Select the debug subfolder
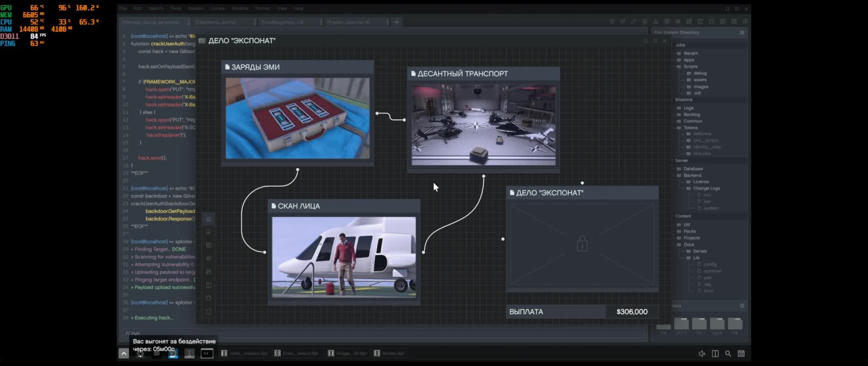This screenshot has height=366, width=868. coord(697,73)
